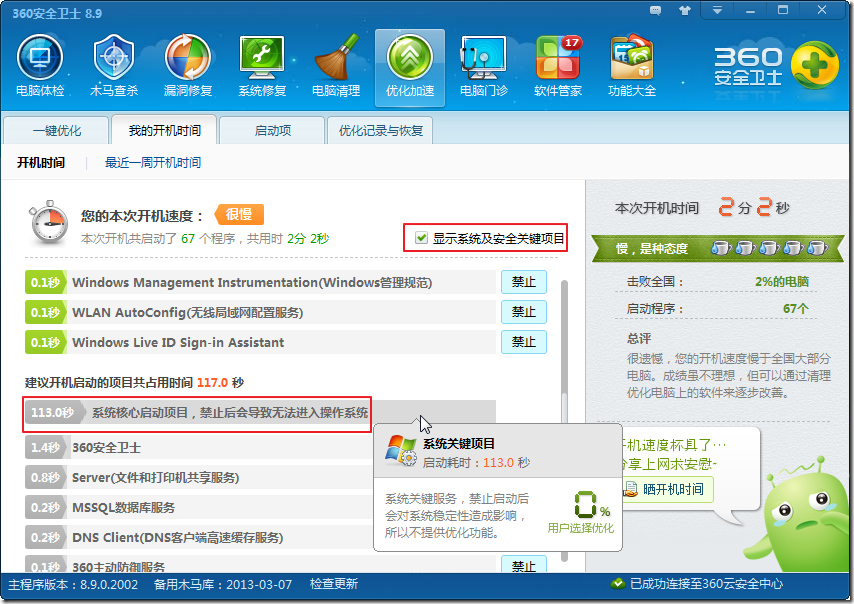Switch to 我的开机时间 tab
This screenshot has height=604, width=854.
coord(164,130)
